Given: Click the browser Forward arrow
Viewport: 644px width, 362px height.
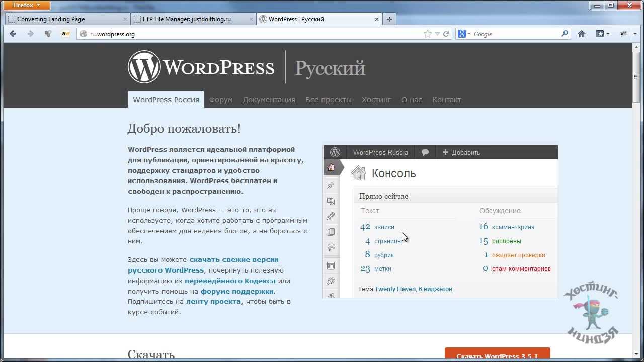Looking at the screenshot, I should [31, 34].
